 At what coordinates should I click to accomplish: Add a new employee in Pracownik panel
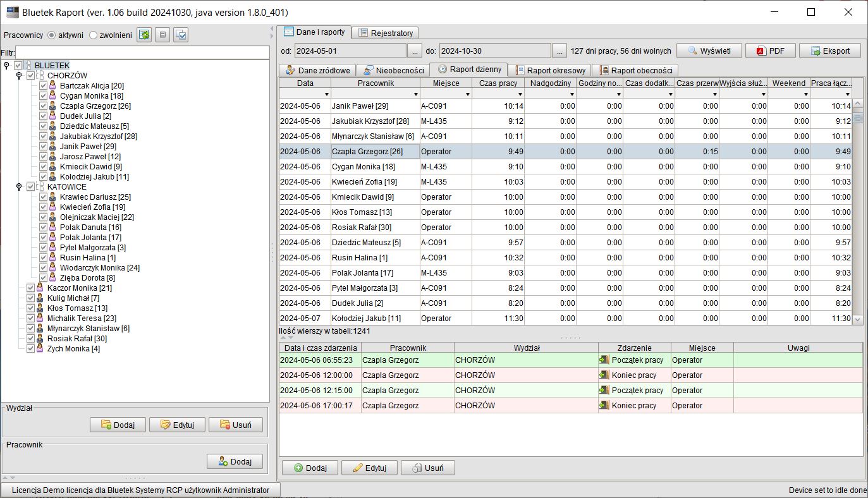(x=235, y=462)
